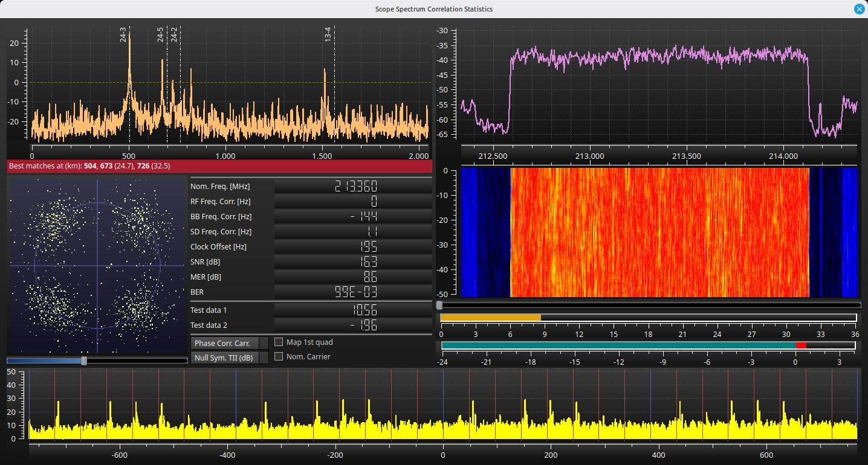Select the 13-4 marker label in correlation plot
The height and width of the screenshot is (465, 868).
coord(328,34)
